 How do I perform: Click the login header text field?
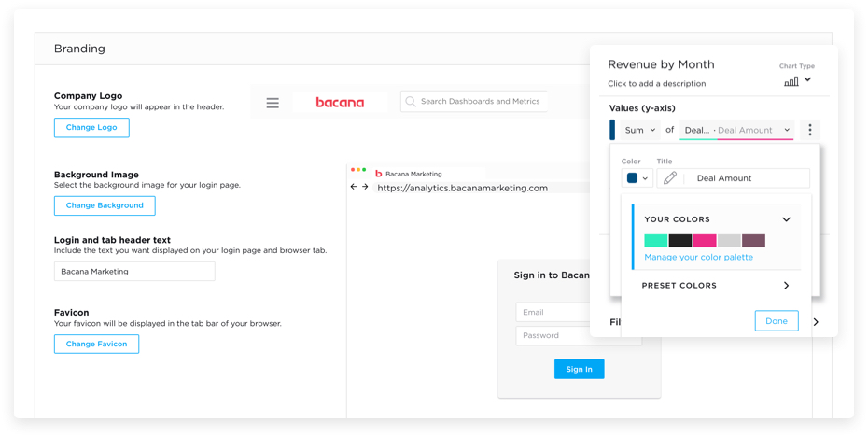coord(134,272)
